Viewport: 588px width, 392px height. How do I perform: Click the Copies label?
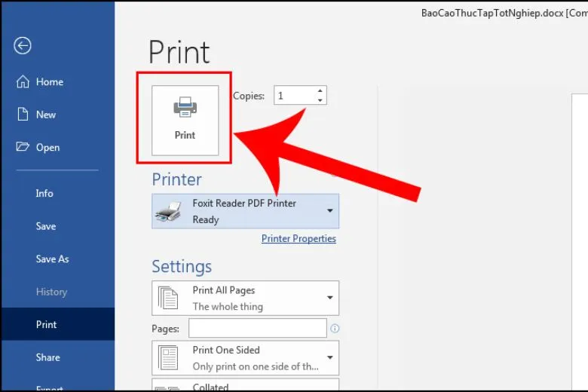coord(249,96)
